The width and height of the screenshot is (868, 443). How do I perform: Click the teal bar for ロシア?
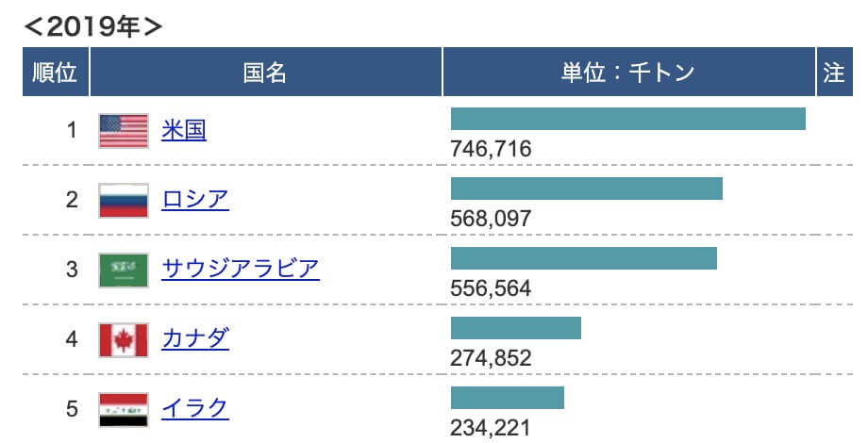coord(587,189)
